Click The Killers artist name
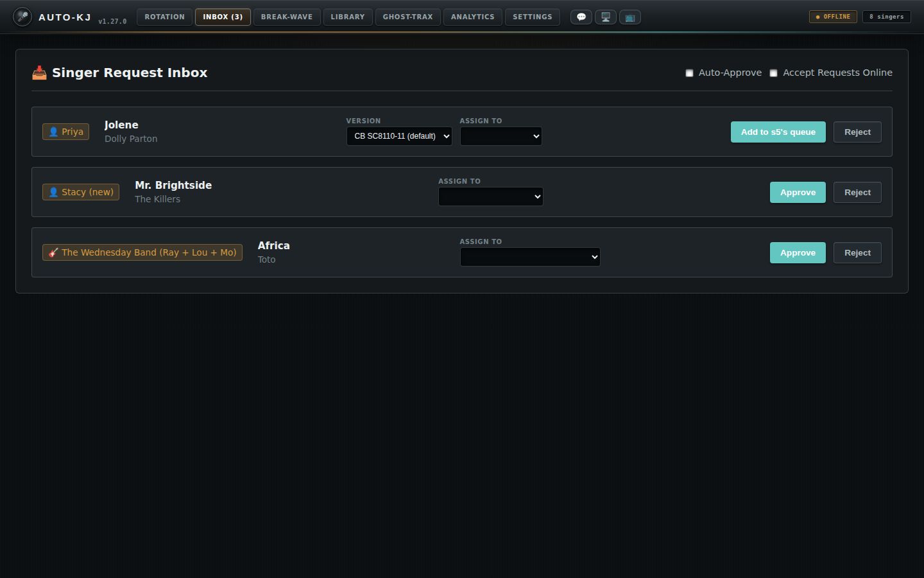This screenshot has width=924, height=578. [x=157, y=199]
